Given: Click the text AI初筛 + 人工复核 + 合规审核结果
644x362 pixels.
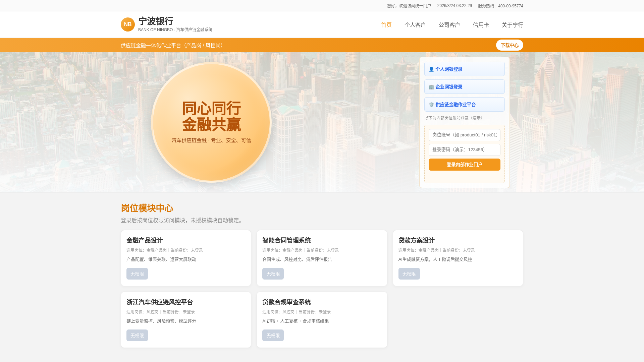Looking at the screenshot, I should point(296,321).
